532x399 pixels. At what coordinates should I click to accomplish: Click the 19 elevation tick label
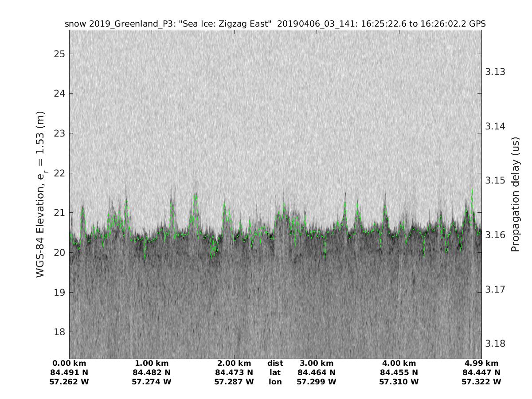(59, 292)
